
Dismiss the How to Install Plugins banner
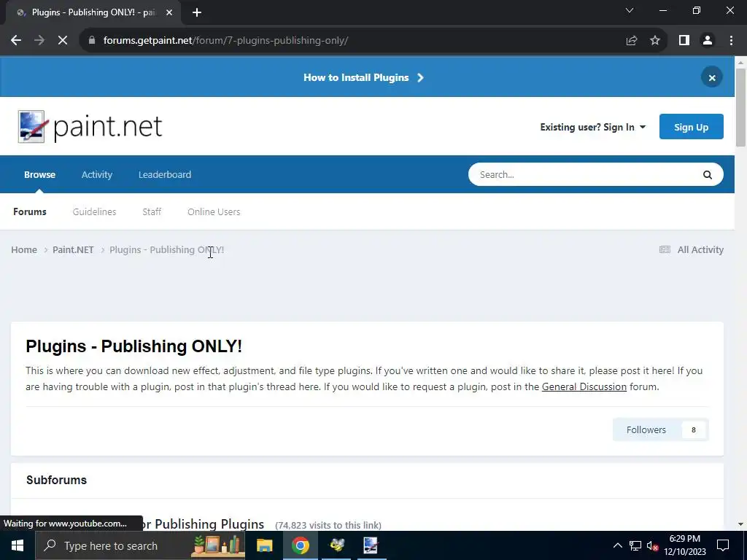point(712,77)
